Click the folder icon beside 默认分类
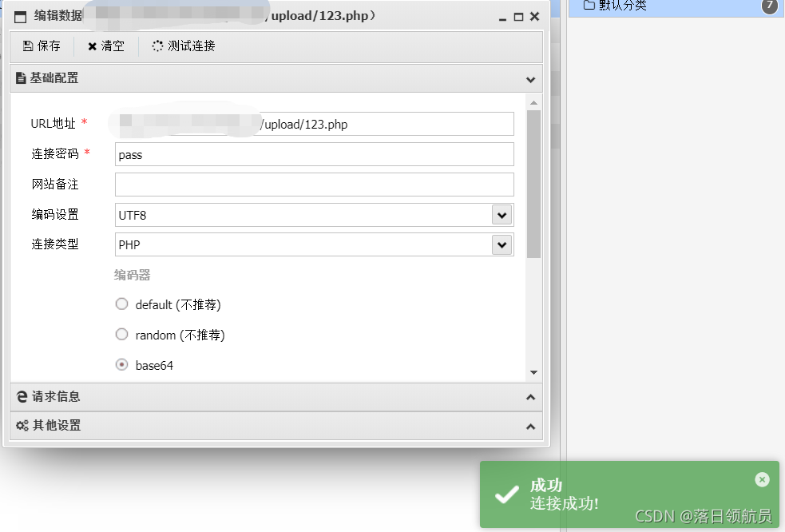785x532 pixels. 589,5
